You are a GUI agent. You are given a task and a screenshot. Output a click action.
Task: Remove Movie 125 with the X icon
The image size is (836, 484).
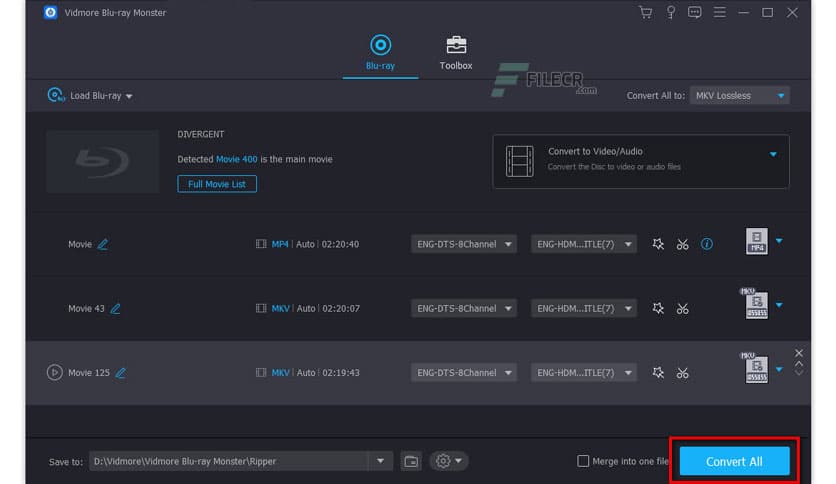point(799,353)
